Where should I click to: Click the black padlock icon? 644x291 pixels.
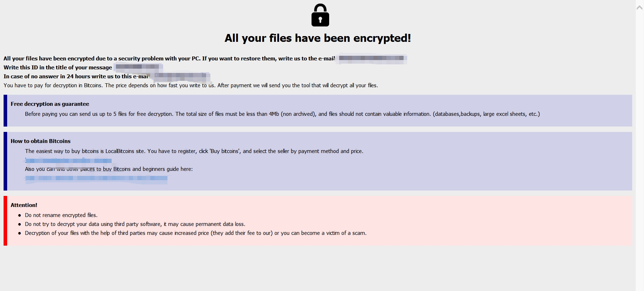click(320, 15)
